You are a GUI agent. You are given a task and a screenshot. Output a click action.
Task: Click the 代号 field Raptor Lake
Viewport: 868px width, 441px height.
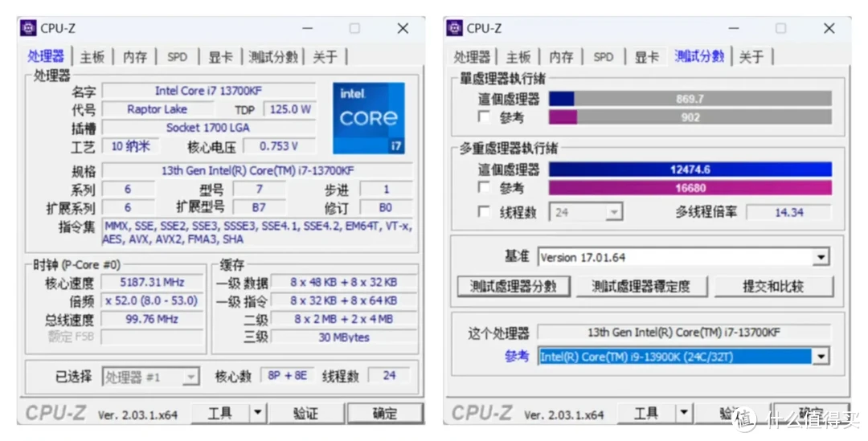point(158,109)
